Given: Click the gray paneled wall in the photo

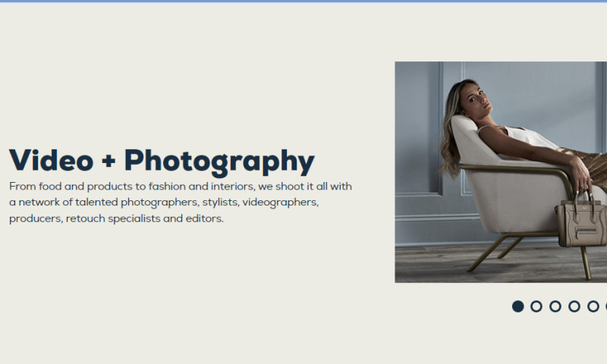Looking at the screenshot, I should click(x=417, y=136).
